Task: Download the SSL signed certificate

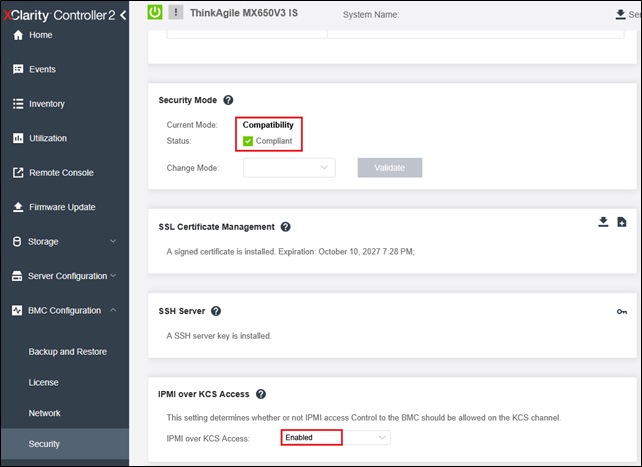Action: click(603, 222)
